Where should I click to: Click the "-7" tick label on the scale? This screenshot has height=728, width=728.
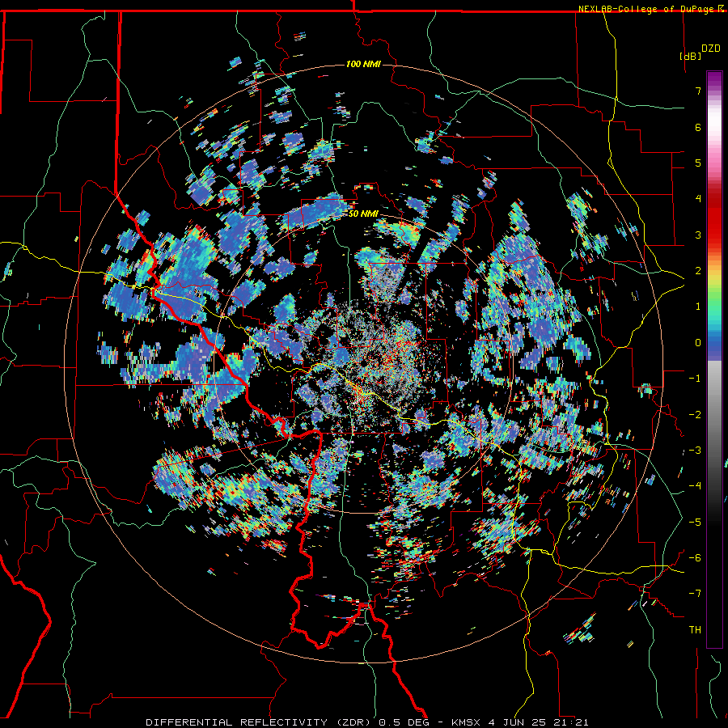tap(695, 594)
